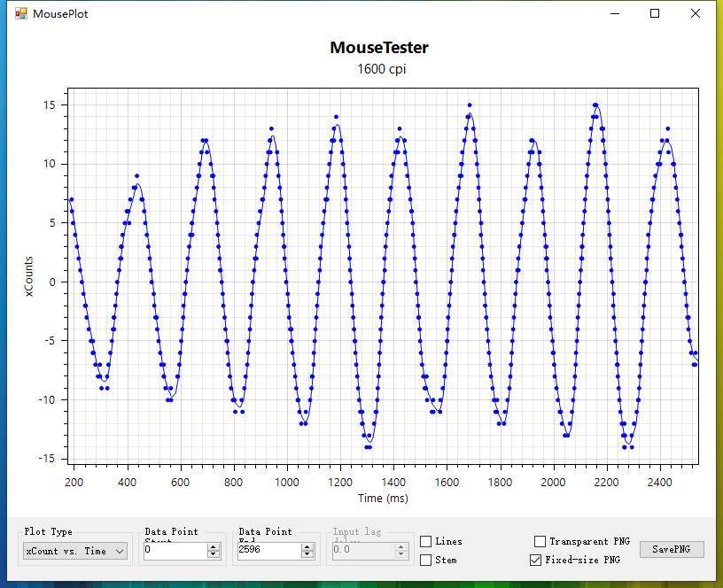
Task: Click the SavePNG button
Action: pos(672,549)
